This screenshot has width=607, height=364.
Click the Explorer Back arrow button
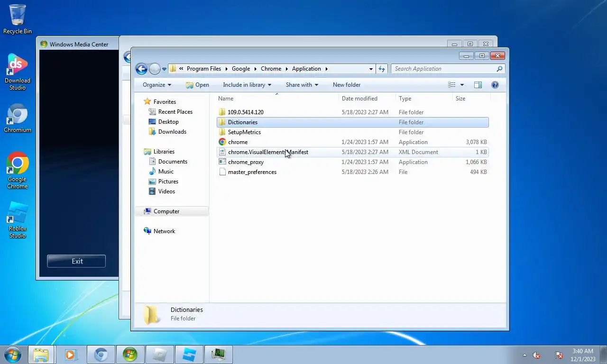tap(141, 69)
